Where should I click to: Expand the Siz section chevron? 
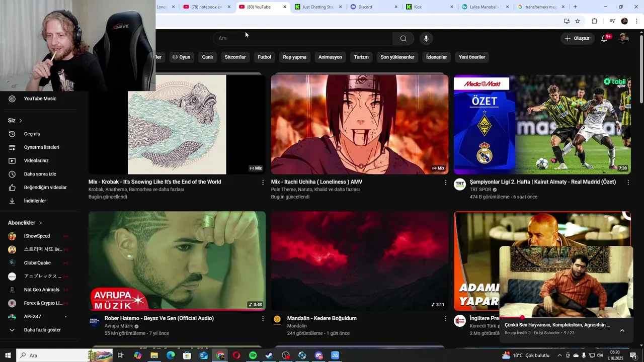click(21, 121)
